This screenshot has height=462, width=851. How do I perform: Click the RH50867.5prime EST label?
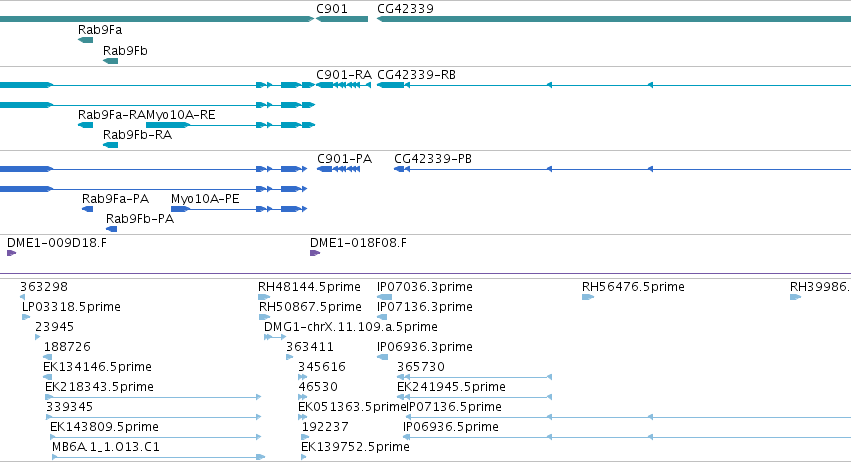click(310, 307)
